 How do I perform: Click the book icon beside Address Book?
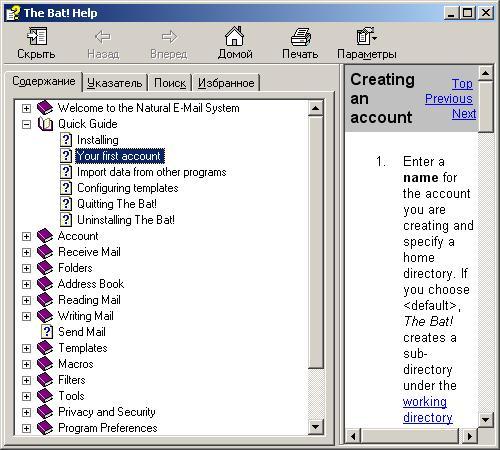click(45, 284)
